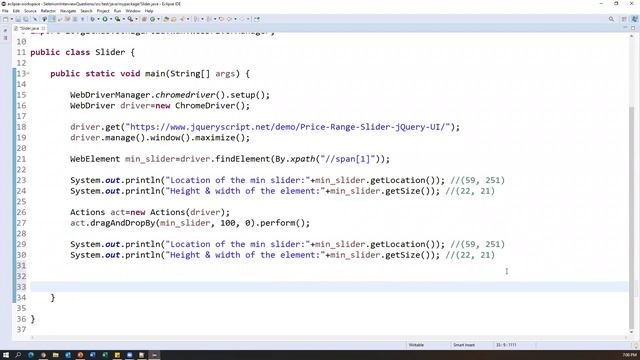The image size is (640, 360).
Task: Open Excel from the taskbar
Action: pos(105,355)
